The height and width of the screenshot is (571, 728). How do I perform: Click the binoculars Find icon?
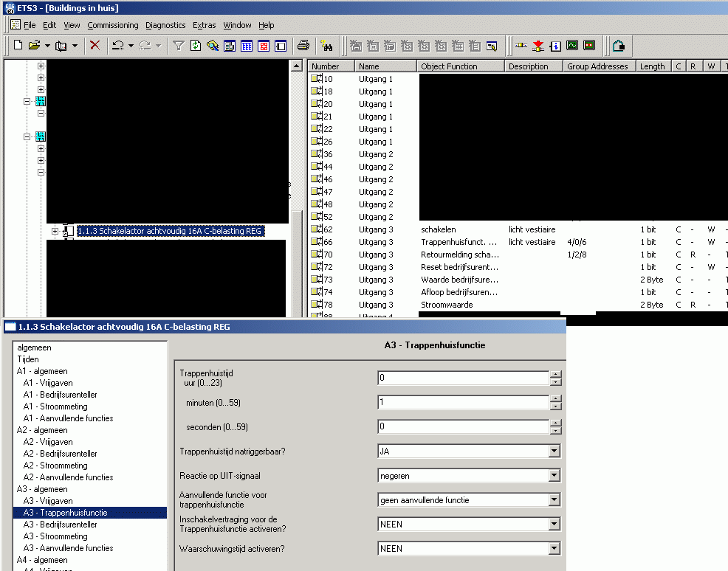tap(327, 46)
